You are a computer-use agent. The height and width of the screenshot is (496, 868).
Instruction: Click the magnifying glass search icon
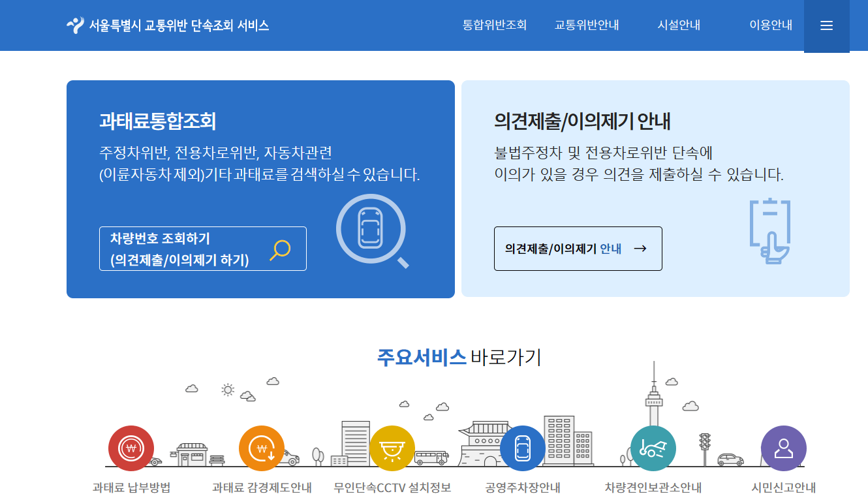(281, 249)
